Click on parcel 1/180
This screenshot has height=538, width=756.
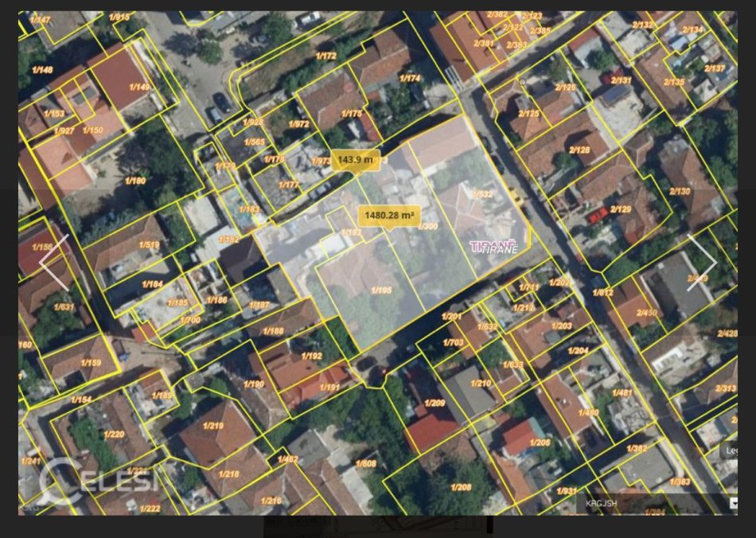coord(135,181)
